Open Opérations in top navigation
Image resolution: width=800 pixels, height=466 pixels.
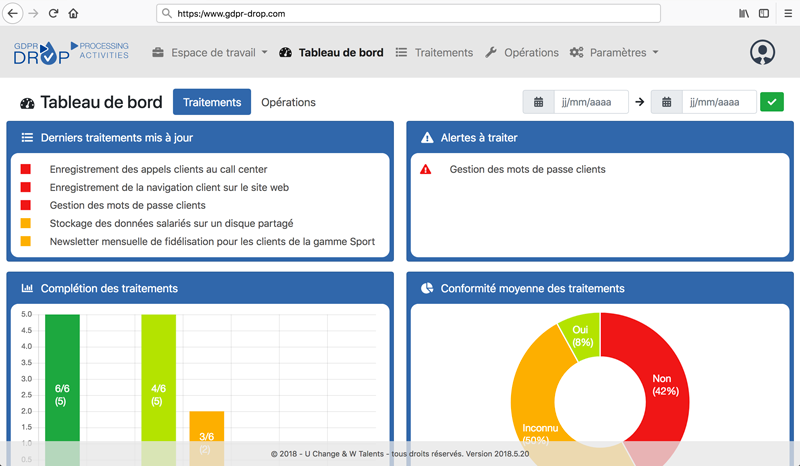point(531,53)
